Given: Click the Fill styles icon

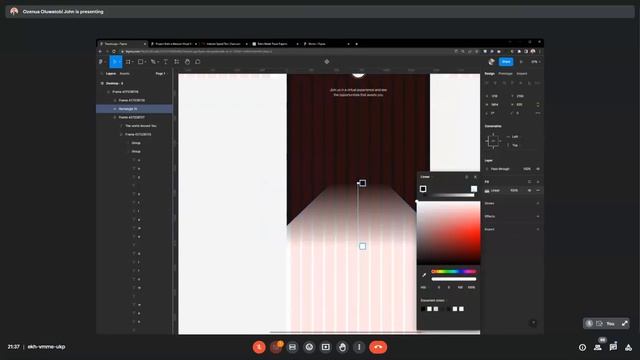Looking at the screenshot, I should click(x=529, y=182).
